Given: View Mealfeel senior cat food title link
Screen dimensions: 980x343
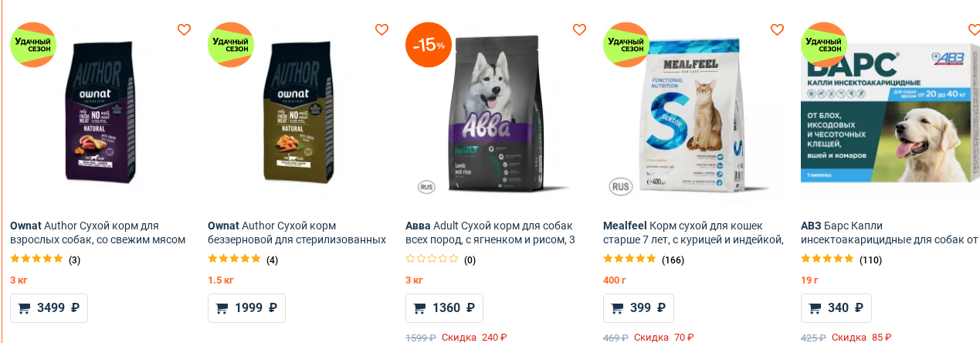Looking at the screenshot, I should 693,233.
